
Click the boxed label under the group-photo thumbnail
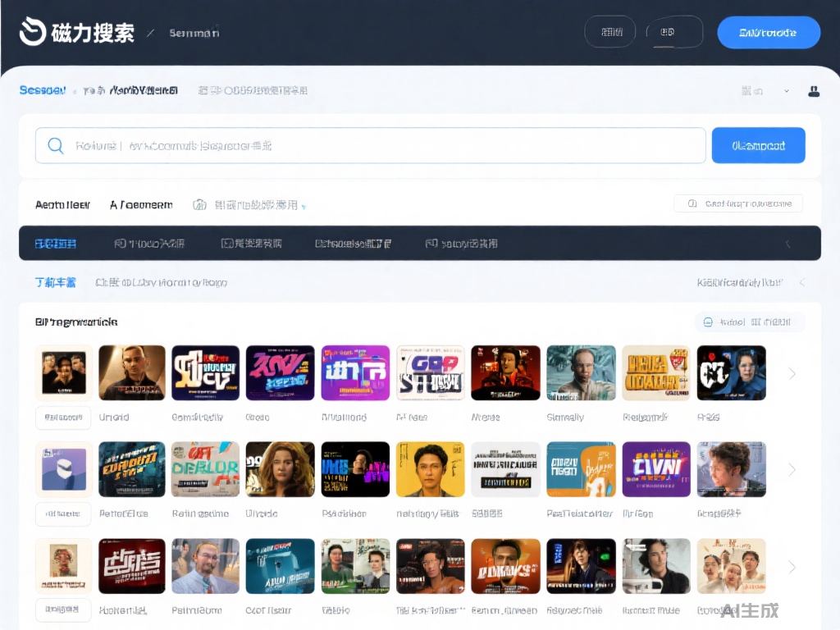[64, 418]
